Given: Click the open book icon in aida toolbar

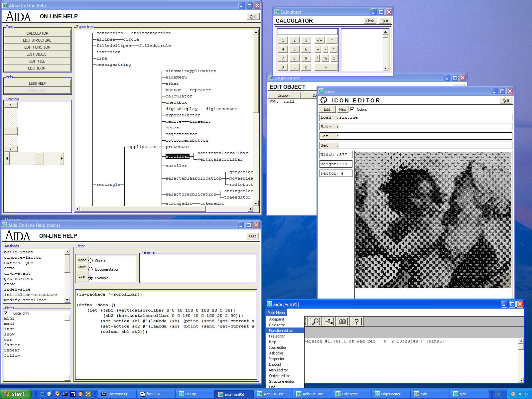Looking at the screenshot, I should click(343, 321).
